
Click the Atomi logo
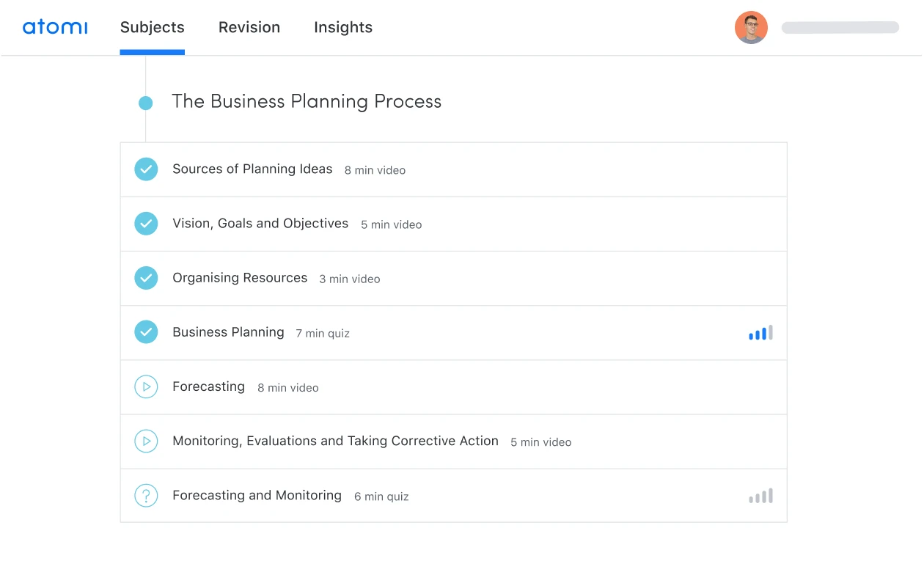pos(55,28)
